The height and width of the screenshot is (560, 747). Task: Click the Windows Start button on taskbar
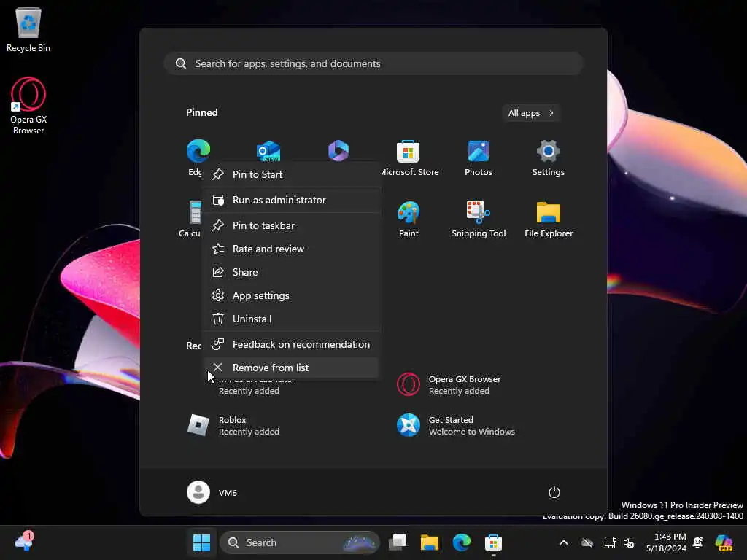point(201,542)
